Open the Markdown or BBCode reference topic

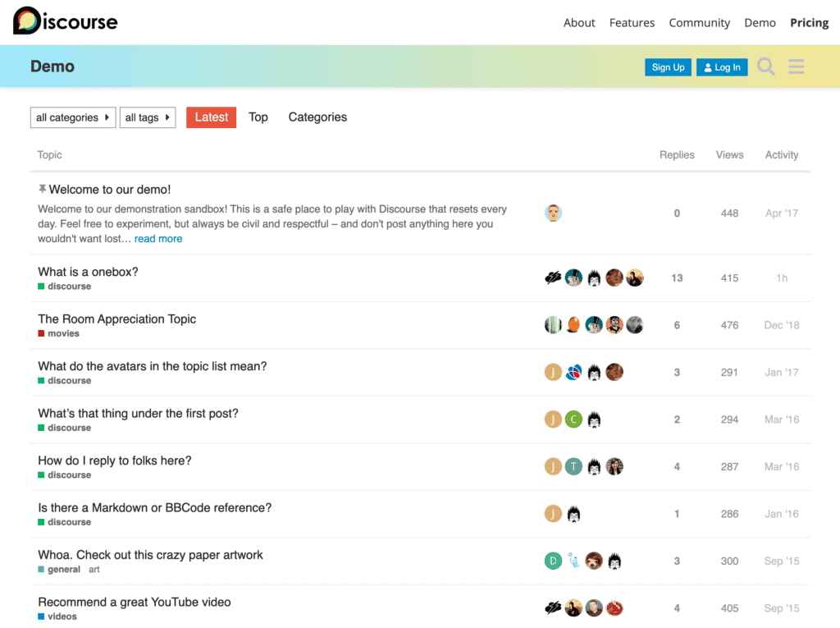[154, 508]
